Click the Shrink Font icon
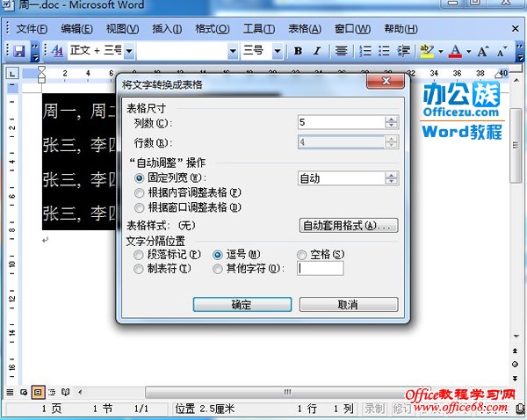Image resolution: width=527 pixels, height=420 pixels. 502,52
